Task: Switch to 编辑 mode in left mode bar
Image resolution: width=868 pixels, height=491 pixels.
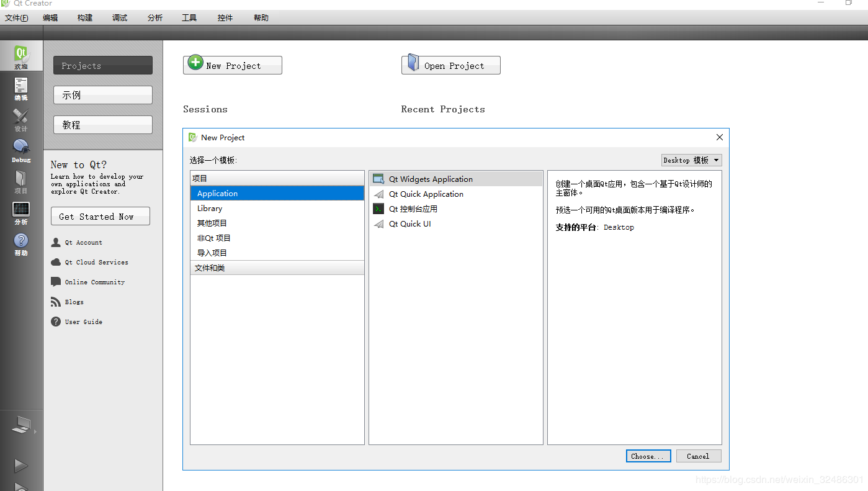Action: tap(21, 89)
